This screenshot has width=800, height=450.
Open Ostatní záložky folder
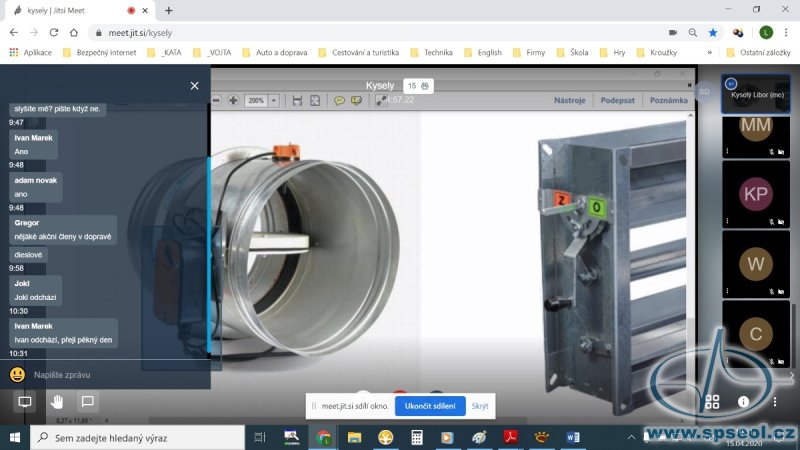point(758,53)
